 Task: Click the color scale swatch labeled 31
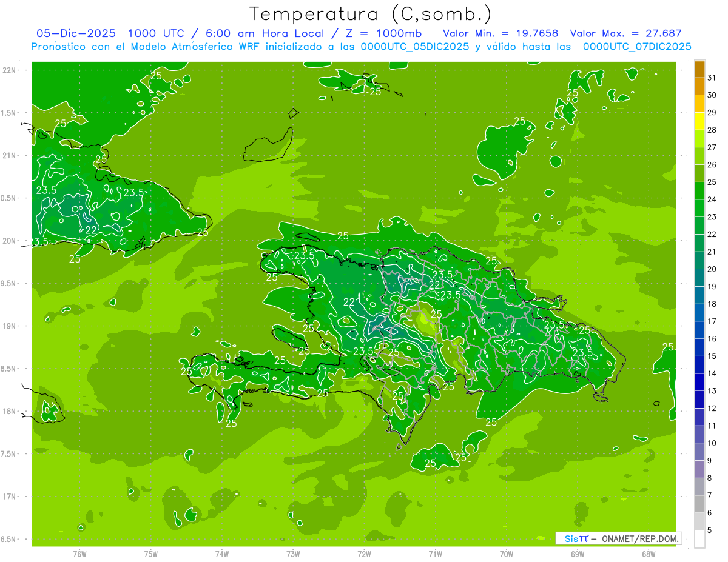point(699,69)
